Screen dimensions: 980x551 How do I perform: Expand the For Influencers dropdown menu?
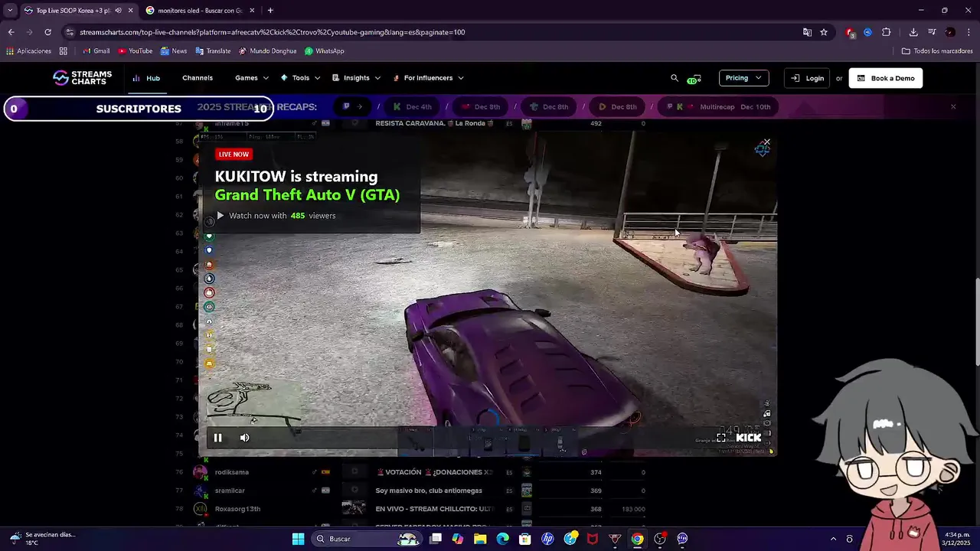428,78
